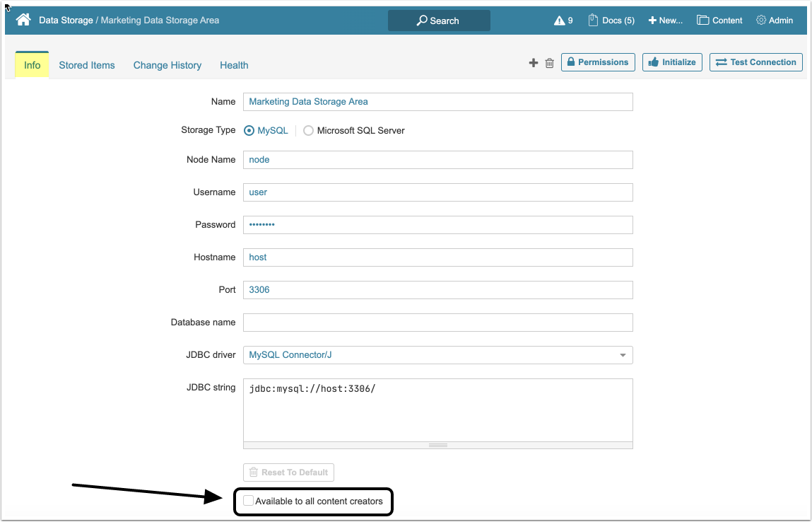Click the plus icon to add storage
The height and width of the screenshot is (522, 812).
[534, 63]
